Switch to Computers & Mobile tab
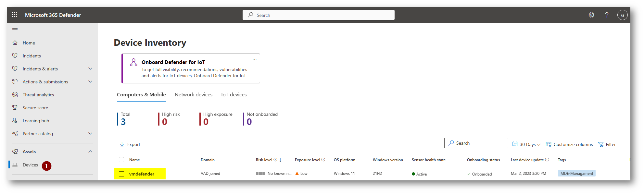The image size is (644, 194). (141, 95)
